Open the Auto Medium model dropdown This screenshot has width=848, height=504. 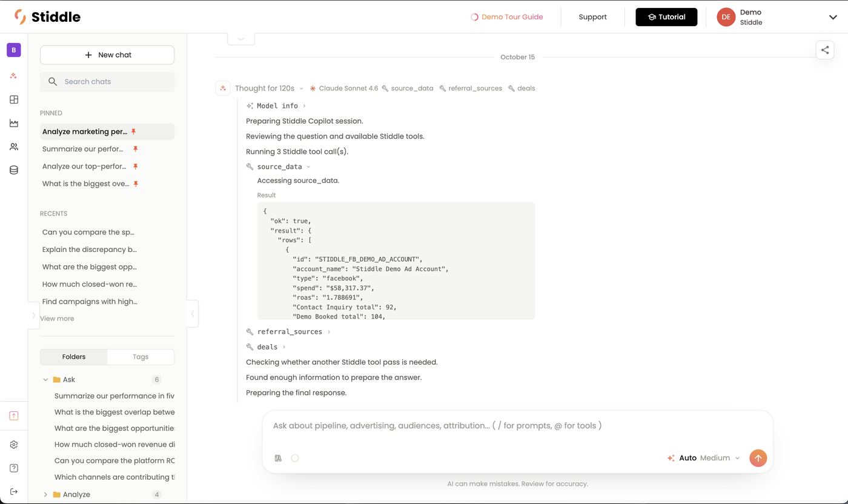[703, 458]
